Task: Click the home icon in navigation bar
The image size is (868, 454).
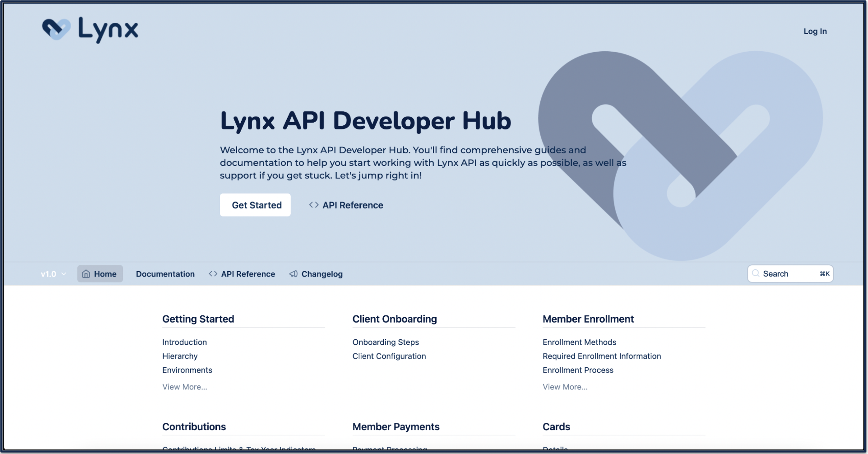Action: 86,274
